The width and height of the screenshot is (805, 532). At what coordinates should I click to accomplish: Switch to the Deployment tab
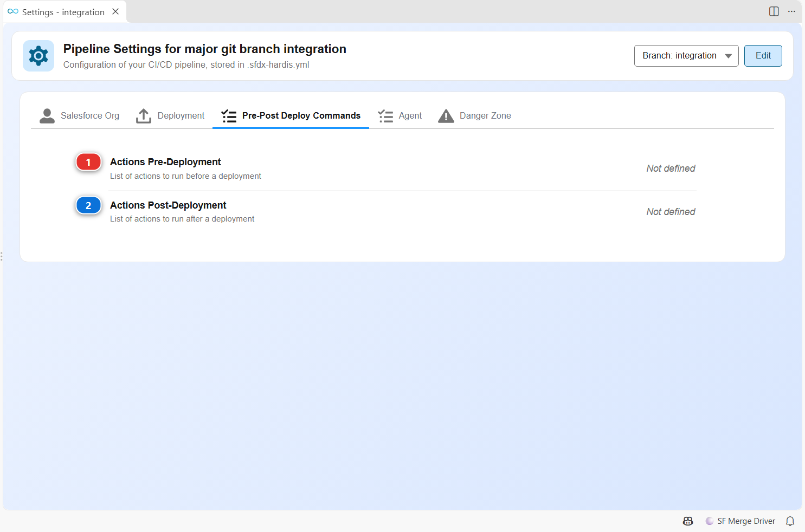(170, 116)
